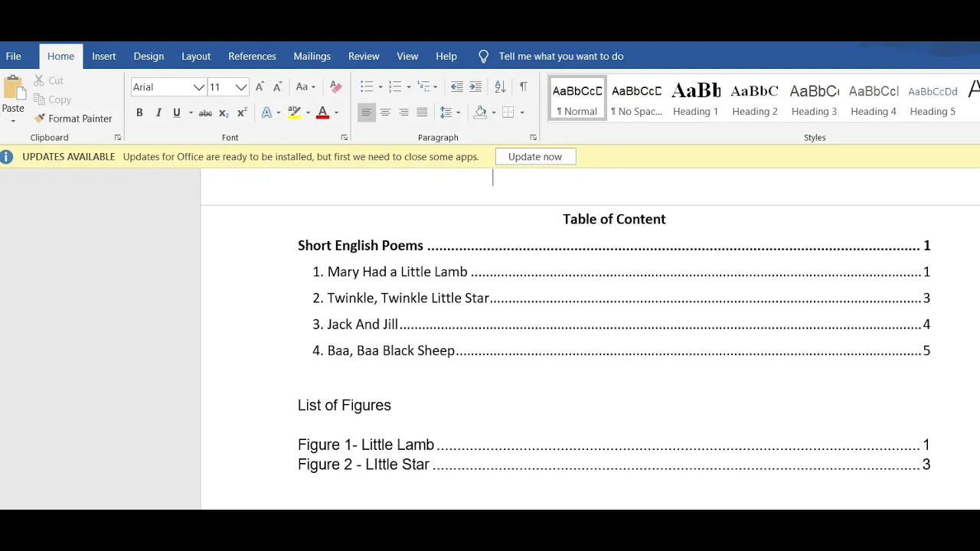Click the Update now button
980x551 pixels.
pos(535,157)
